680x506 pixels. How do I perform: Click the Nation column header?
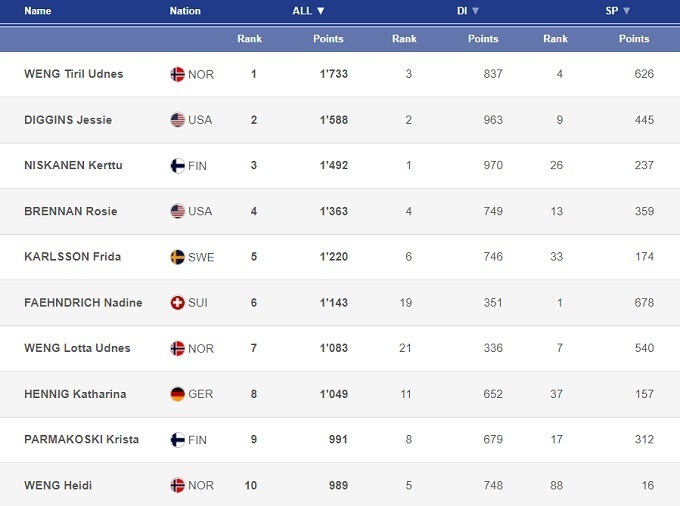pos(185,11)
